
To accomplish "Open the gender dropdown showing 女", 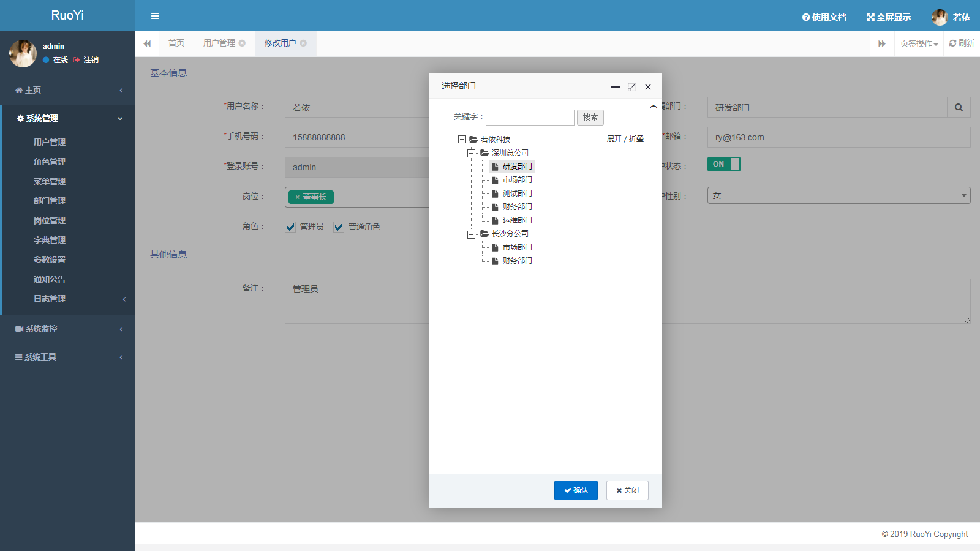I will click(839, 195).
